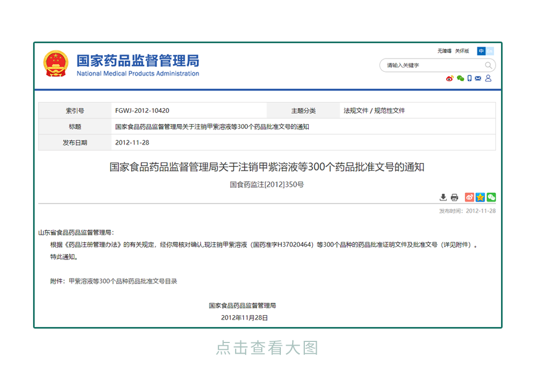Screen dimensions: 533x392
Task: Click document number 国食药监注[2012]350号
Action: 267,184
